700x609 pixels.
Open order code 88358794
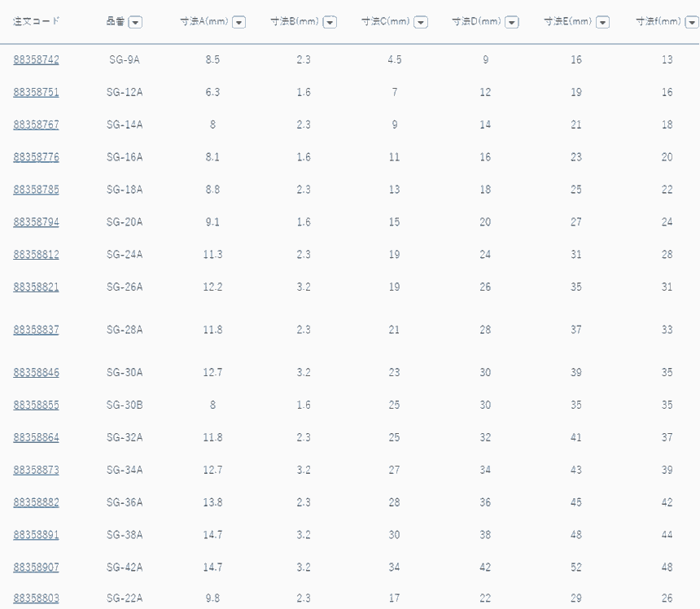tap(36, 222)
